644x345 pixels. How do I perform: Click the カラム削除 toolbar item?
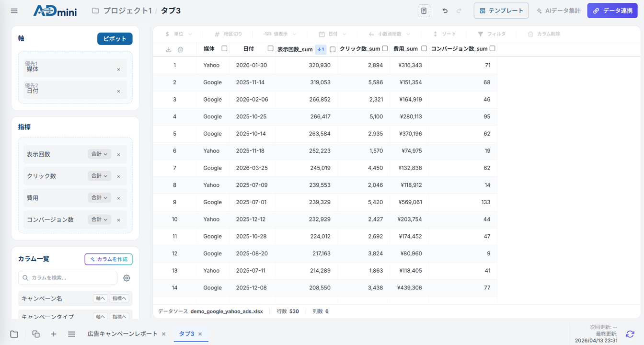click(544, 34)
